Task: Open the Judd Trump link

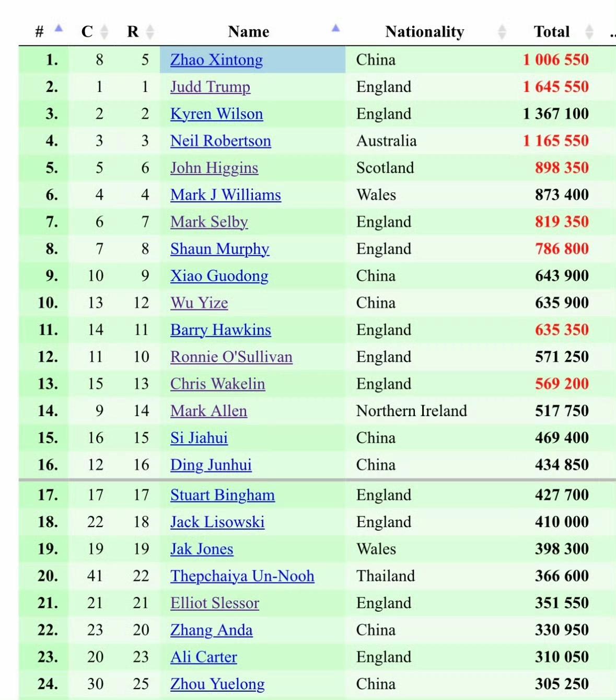Action: point(210,87)
